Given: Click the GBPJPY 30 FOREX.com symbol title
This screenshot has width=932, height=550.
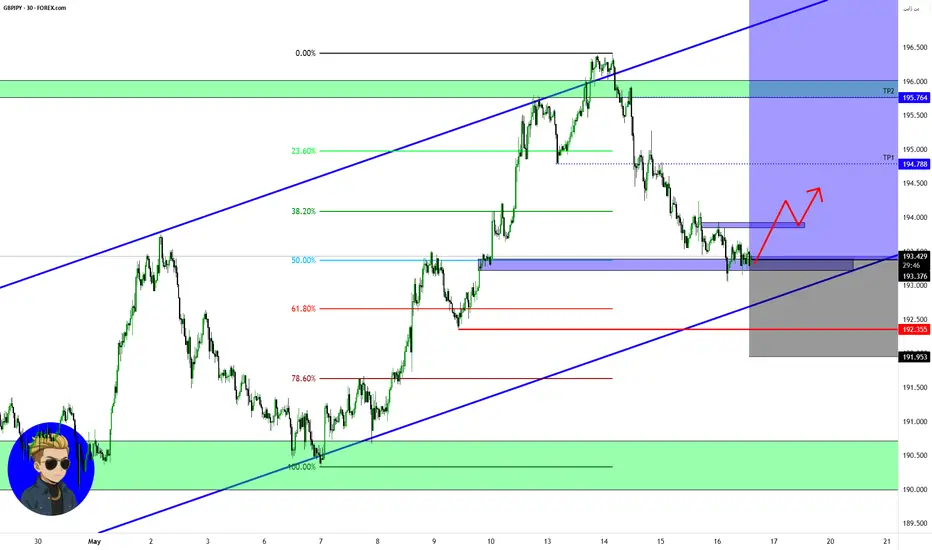Looking at the screenshot, I should pyautogui.click(x=34, y=8).
